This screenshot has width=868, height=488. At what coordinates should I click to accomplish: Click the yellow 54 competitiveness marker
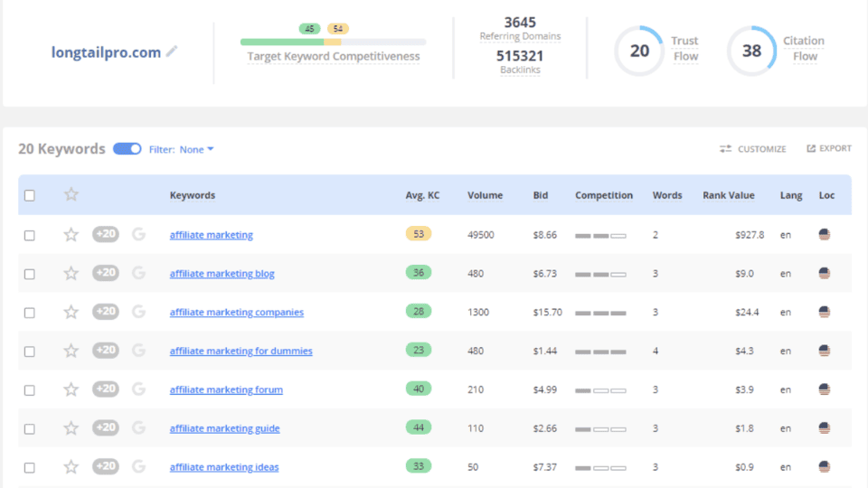click(337, 29)
